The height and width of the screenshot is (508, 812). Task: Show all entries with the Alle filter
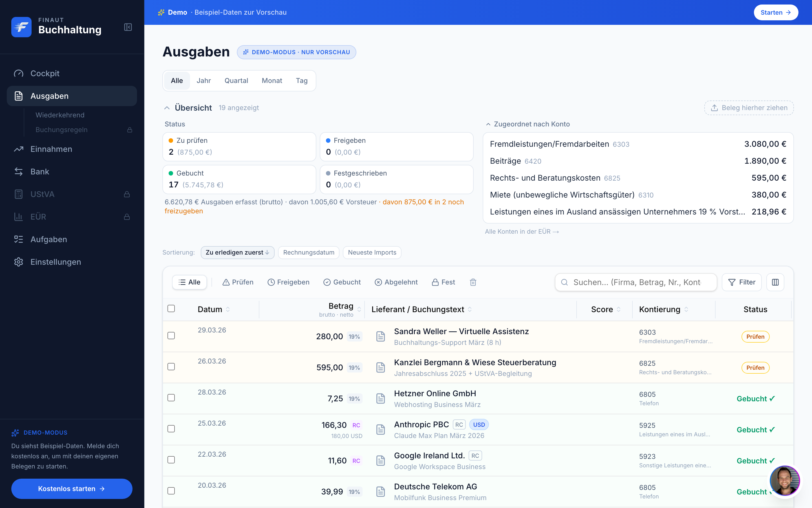(x=189, y=282)
